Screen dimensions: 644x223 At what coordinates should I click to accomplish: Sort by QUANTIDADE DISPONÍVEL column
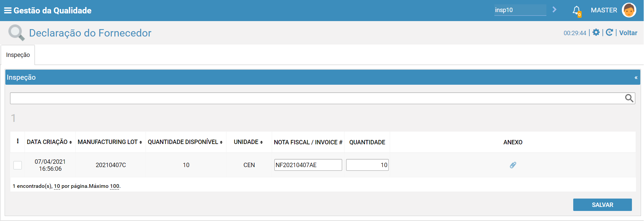tap(185, 142)
